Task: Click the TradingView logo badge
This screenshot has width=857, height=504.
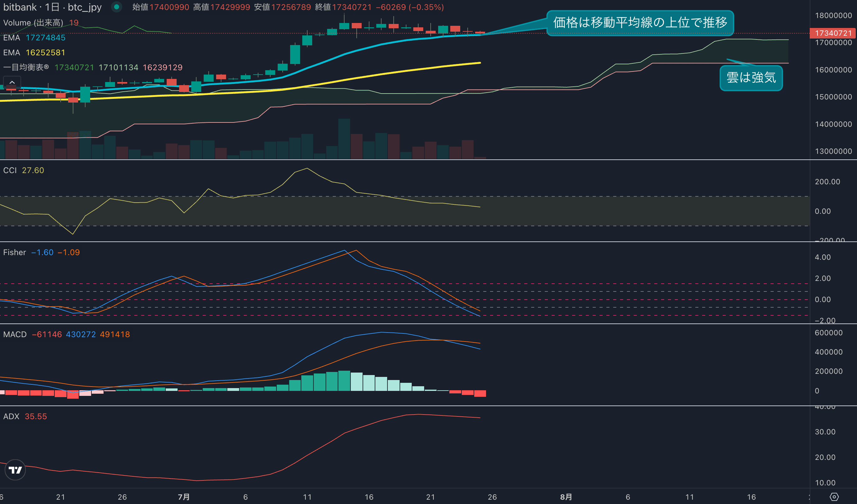Action: tap(15, 470)
